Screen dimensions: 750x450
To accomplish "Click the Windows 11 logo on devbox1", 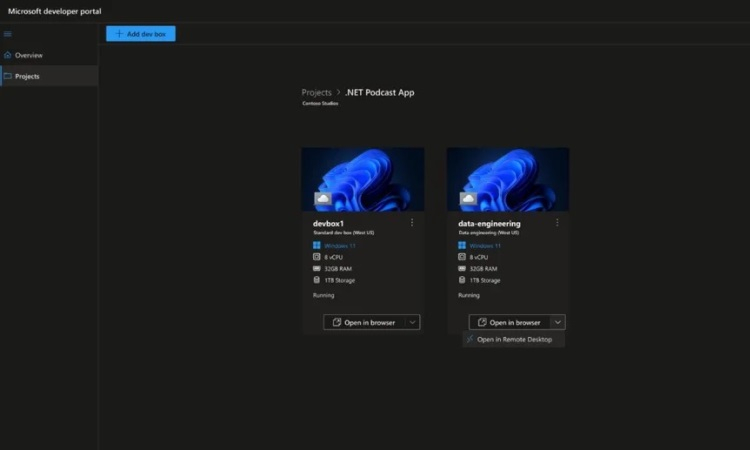I will click(316, 245).
